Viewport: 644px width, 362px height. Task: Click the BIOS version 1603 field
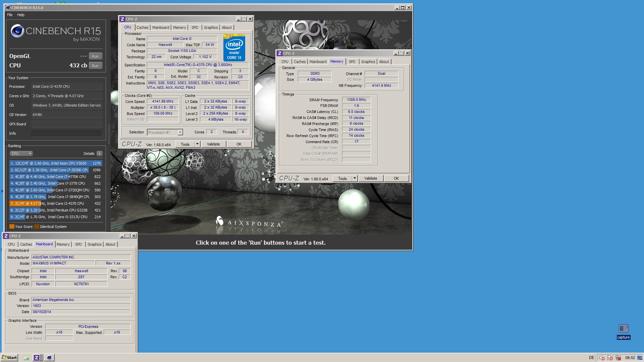(81, 306)
